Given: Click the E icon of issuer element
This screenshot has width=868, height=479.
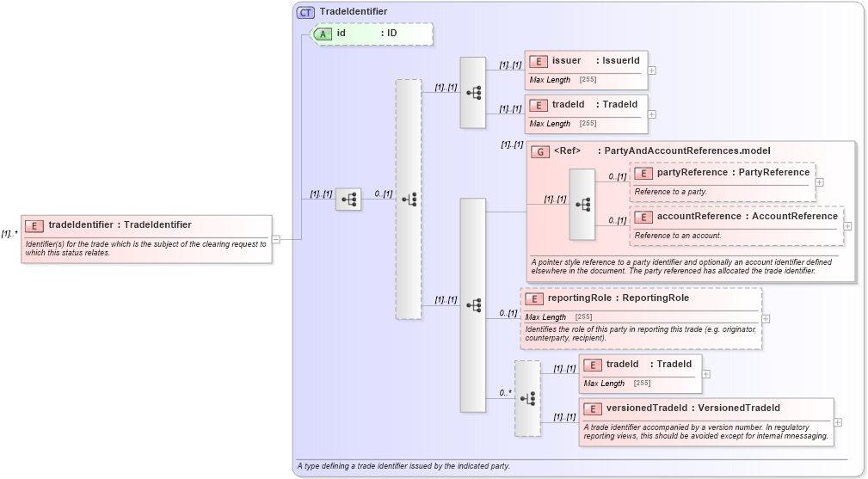Looking at the screenshot, I should coord(538,61).
